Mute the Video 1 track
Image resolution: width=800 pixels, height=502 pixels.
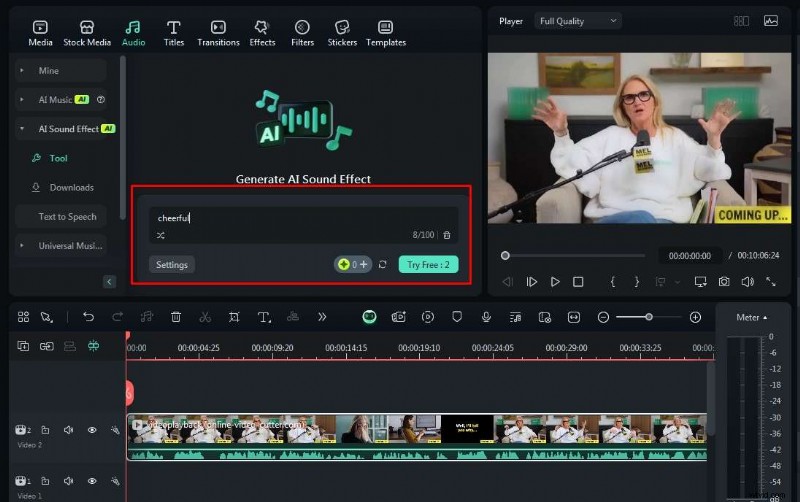click(68, 481)
